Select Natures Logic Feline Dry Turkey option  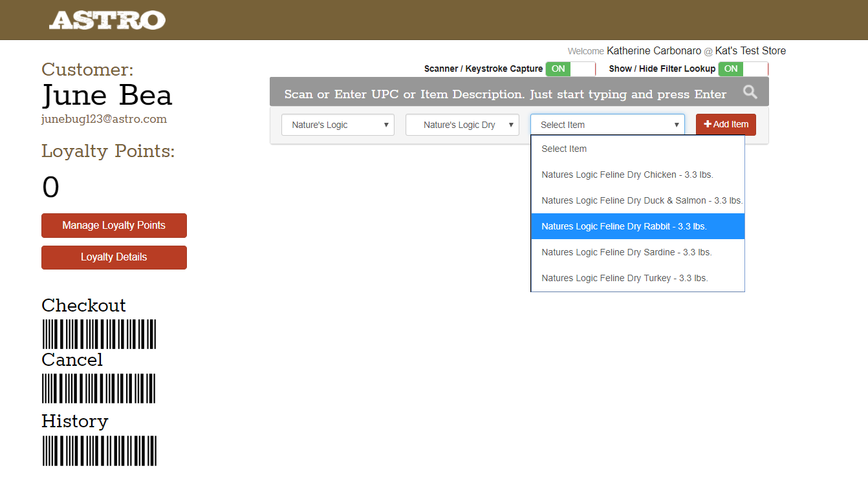point(638,278)
